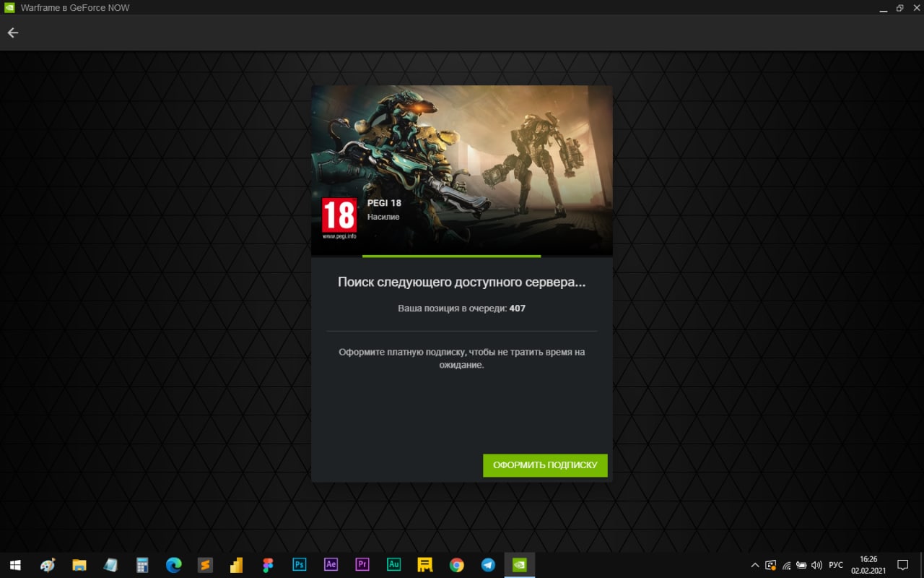Click the display tray icon with orange dot
Image resolution: width=924 pixels, height=578 pixels.
coord(770,565)
